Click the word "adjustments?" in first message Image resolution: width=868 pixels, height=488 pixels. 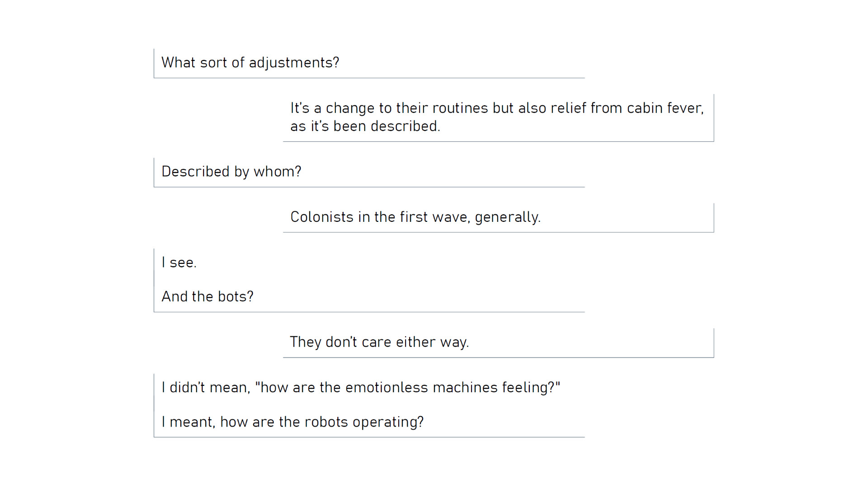coord(294,63)
